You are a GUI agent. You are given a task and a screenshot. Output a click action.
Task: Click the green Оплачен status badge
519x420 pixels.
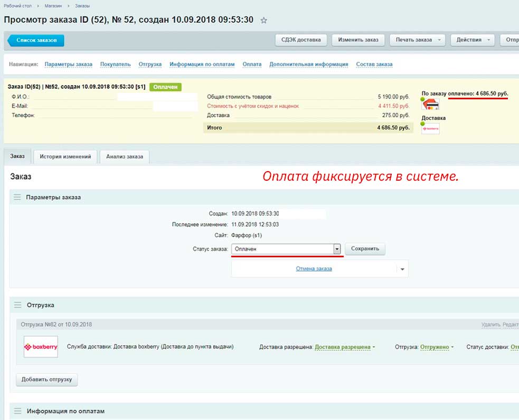coord(165,87)
